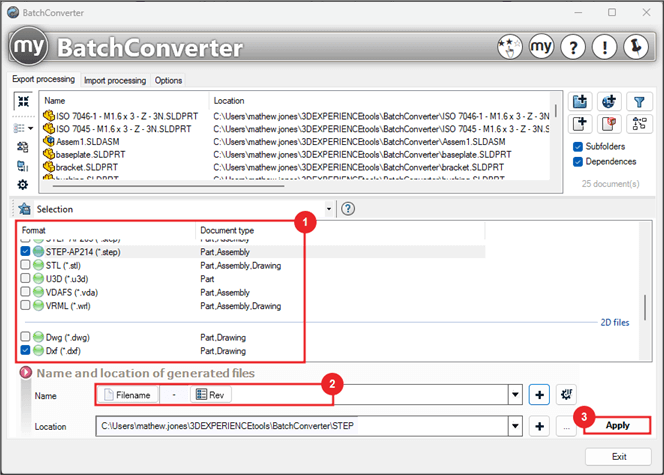The width and height of the screenshot is (664, 475).
Task: Check the VRML format checkbox
Action: (x=25, y=305)
